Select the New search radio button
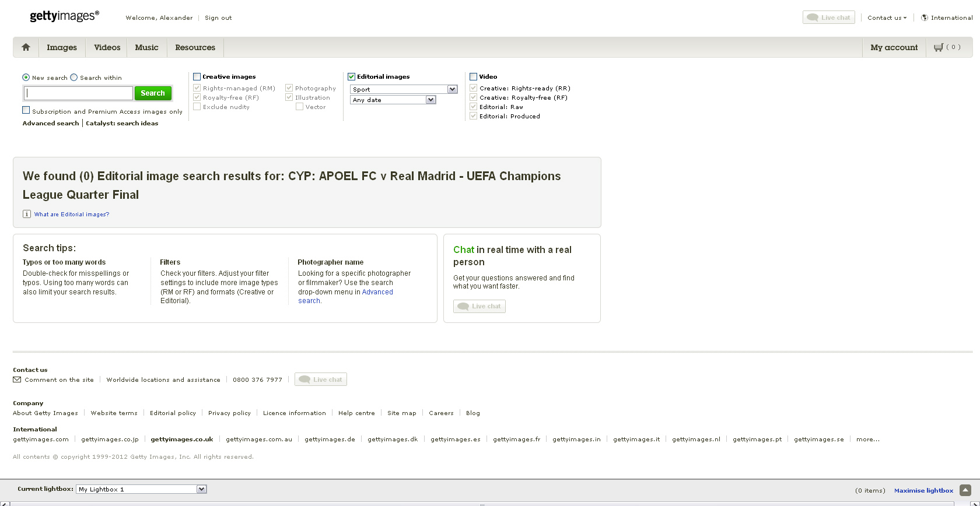980x506 pixels. pos(26,77)
